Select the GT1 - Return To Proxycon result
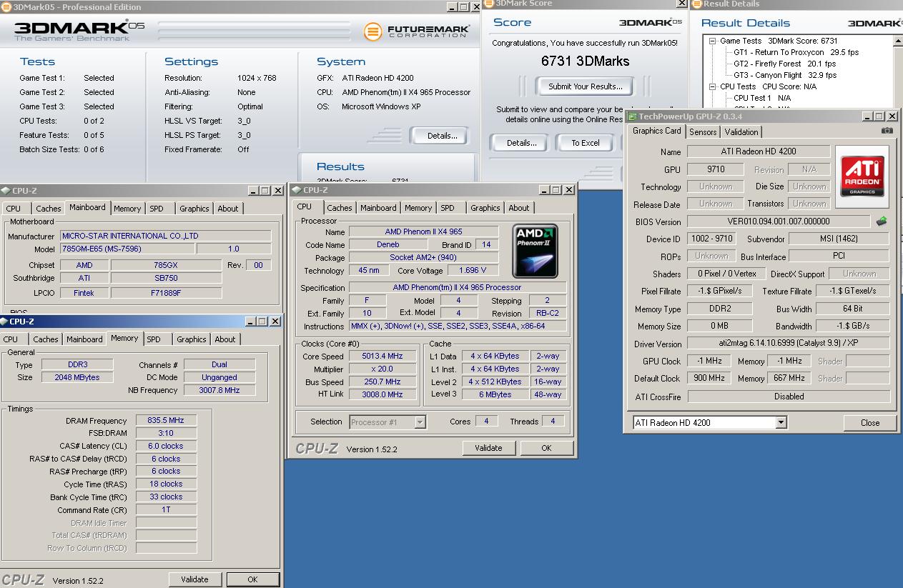This screenshot has width=903, height=588. click(x=796, y=52)
